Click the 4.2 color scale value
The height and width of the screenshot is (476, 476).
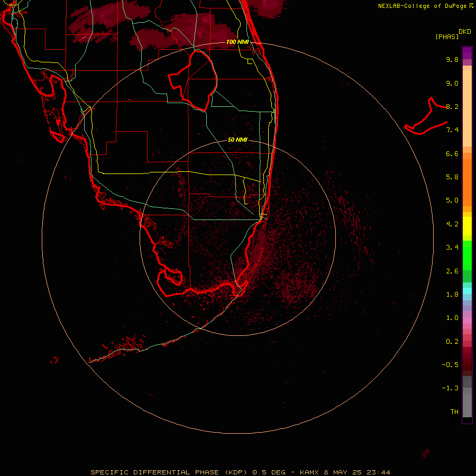click(x=452, y=224)
